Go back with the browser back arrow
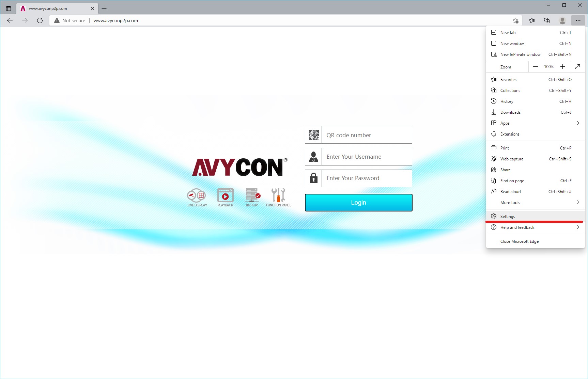The width and height of the screenshot is (588, 379). 10,20
